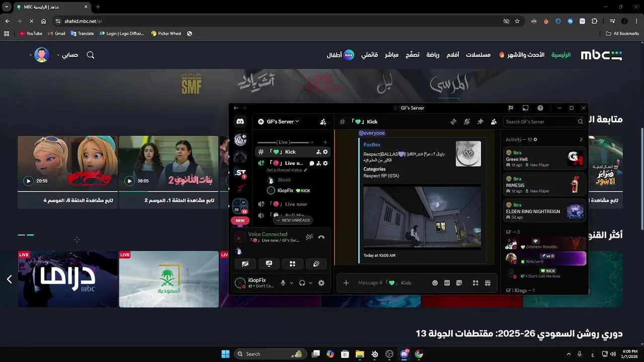Image resolution: width=644 pixels, height=362 pixels.
Task: Open the Discord title bar icon between the inbox flag and Help
Action: [x=525, y=108]
